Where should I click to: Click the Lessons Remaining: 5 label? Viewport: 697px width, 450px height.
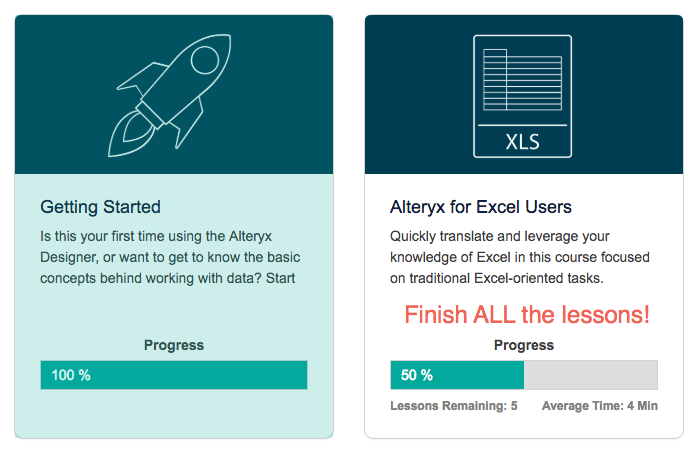click(x=453, y=407)
